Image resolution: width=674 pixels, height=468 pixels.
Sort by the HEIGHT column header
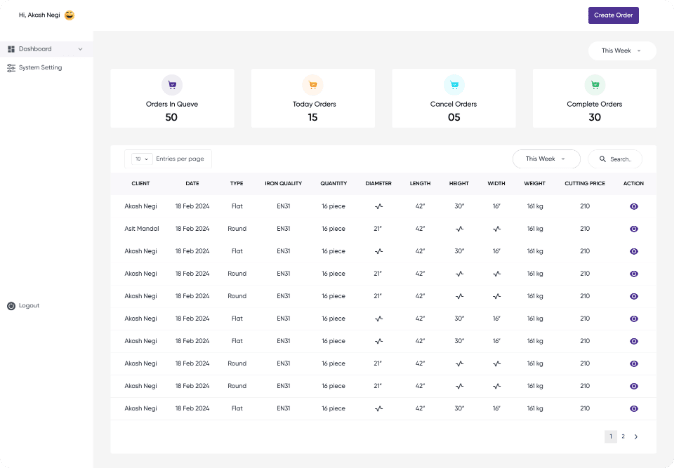tap(459, 184)
